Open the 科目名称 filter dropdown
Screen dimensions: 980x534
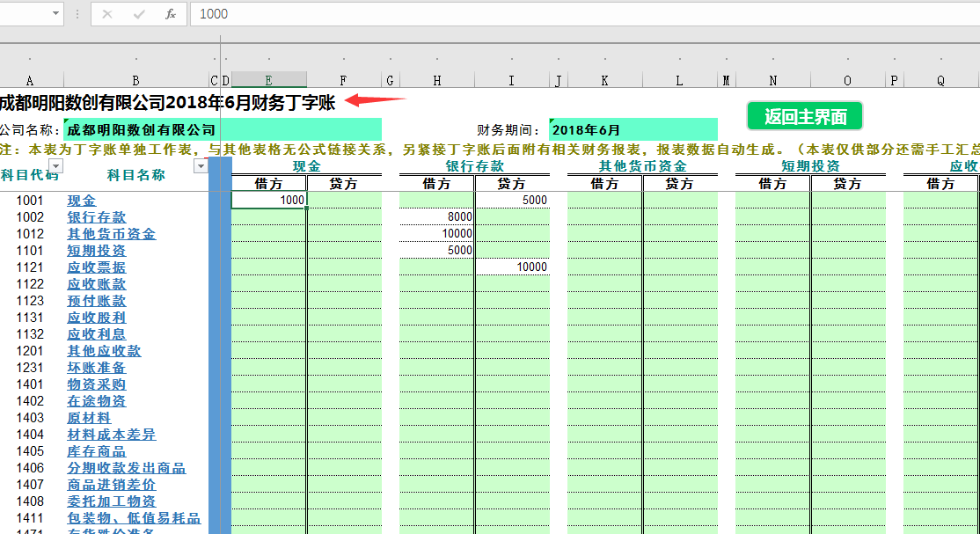click(201, 166)
